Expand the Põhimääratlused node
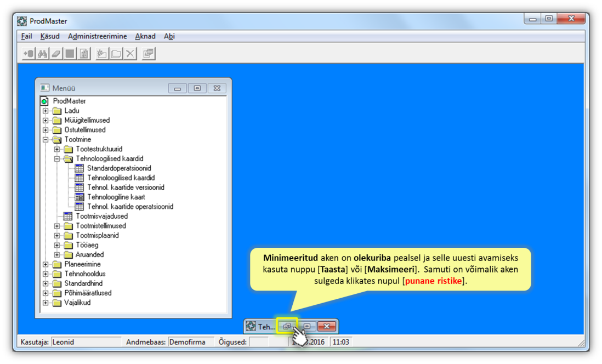This screenshot has width=602, height=364. click(x=46, y=293)
